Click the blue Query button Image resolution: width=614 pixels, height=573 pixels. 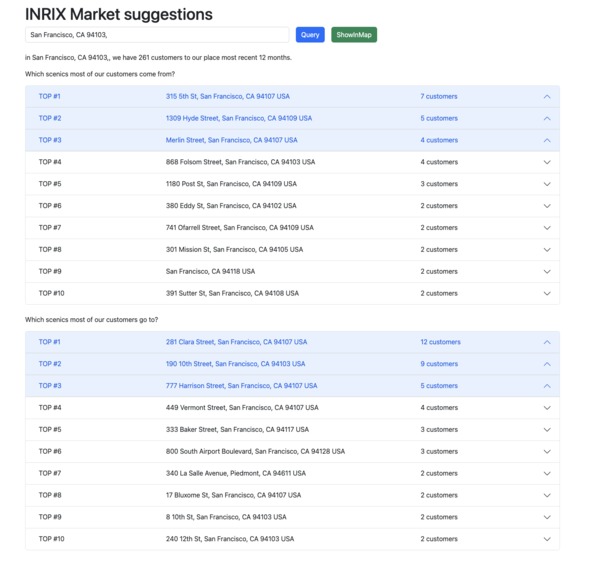pos(310,35)
